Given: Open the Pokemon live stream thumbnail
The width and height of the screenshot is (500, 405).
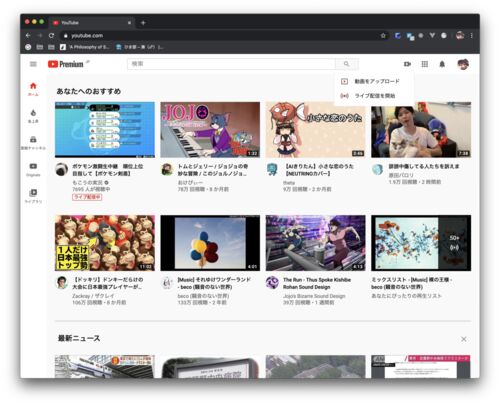Looking at the screenshot, I should click(105, 130).
